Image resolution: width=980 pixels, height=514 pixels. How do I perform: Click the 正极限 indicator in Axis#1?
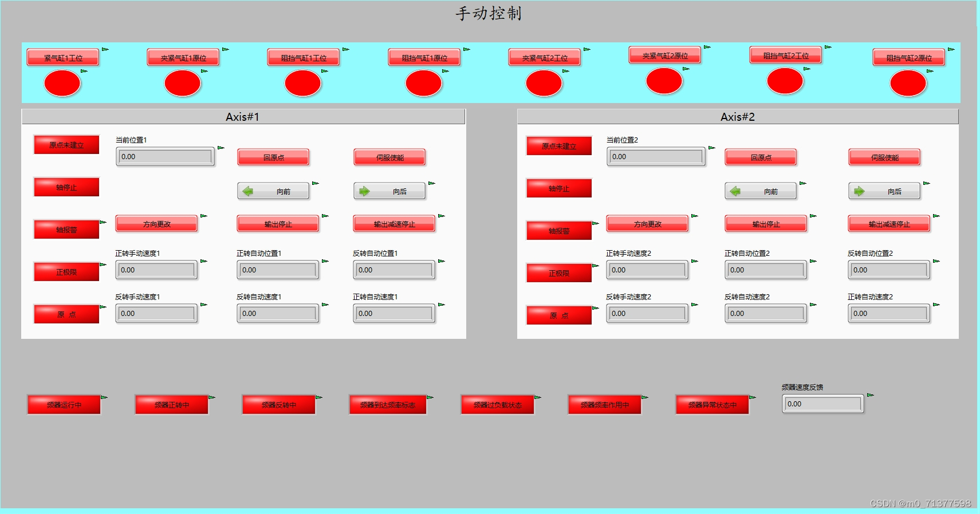click(66, 272)
